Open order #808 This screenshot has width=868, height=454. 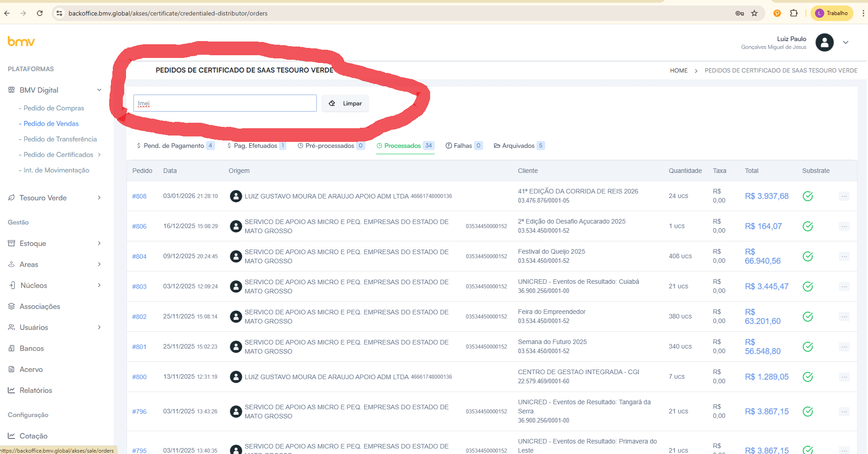pos(139,196)
